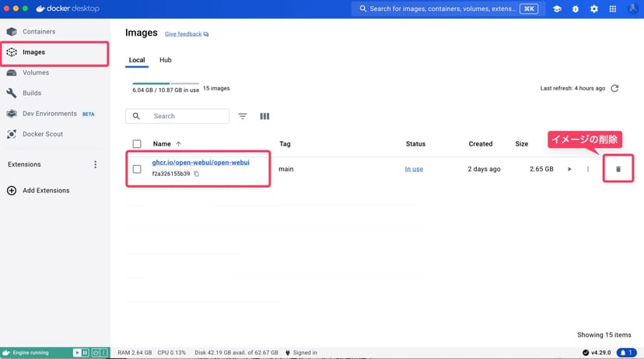The image size is (644, 359).
Task: Open the apps grid menu in header
Action: point(613,9)
